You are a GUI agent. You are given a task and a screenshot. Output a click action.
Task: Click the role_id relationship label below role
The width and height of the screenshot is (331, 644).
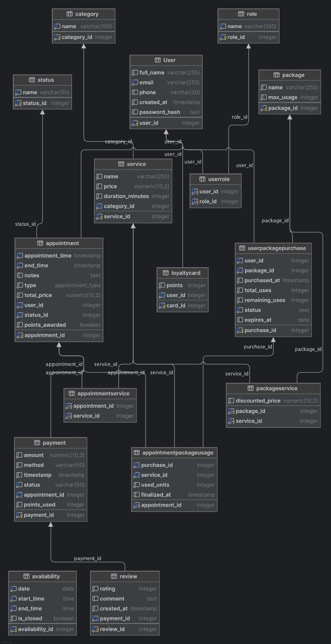click(x=239, y=117)
